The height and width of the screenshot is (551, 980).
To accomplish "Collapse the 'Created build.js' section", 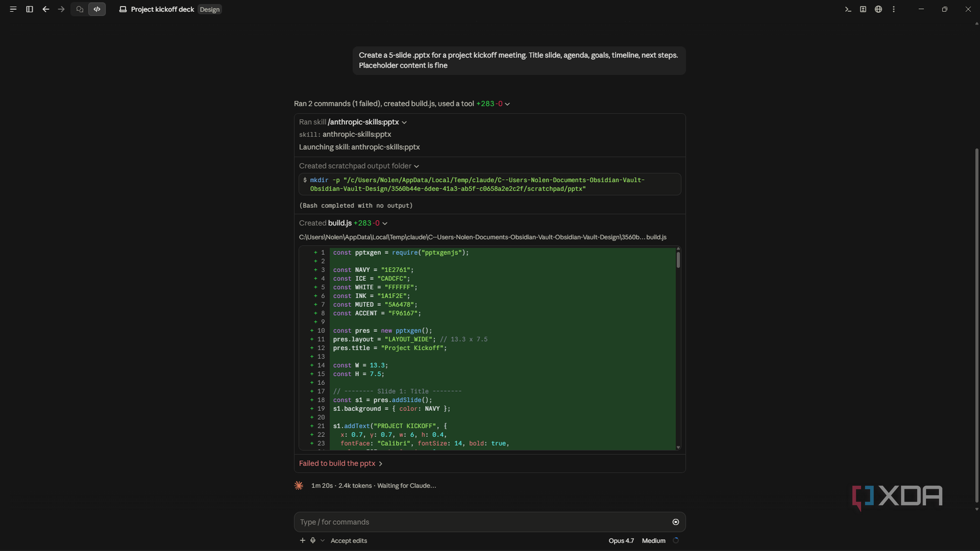I will [x=385, y=224].
